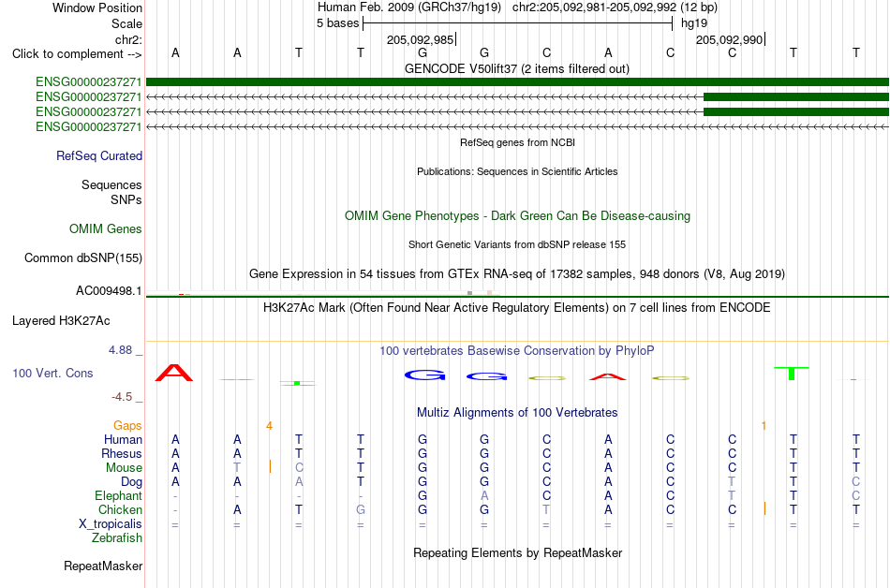Click the Gaps row label
This screenshot has width=890, height=588.
point(127,426)
